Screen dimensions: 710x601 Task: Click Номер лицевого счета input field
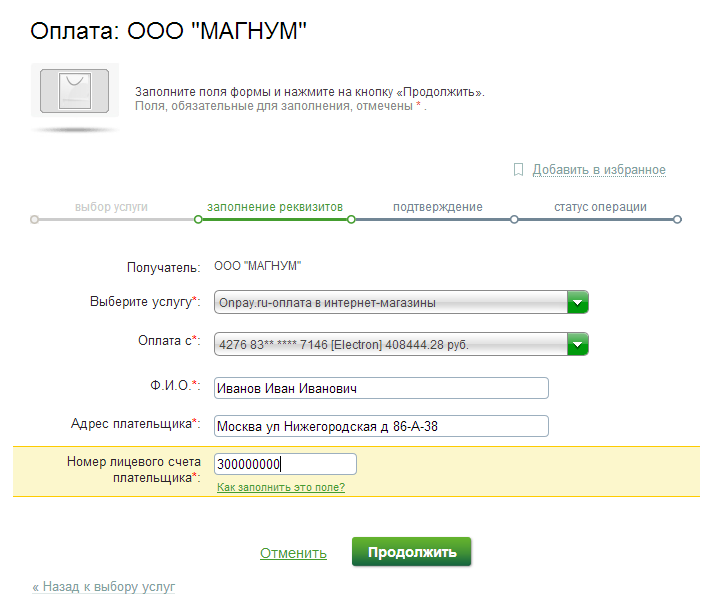point(285,464)
